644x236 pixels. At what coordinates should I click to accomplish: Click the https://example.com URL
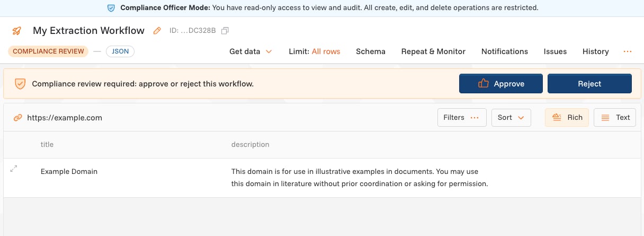point(65,118)
